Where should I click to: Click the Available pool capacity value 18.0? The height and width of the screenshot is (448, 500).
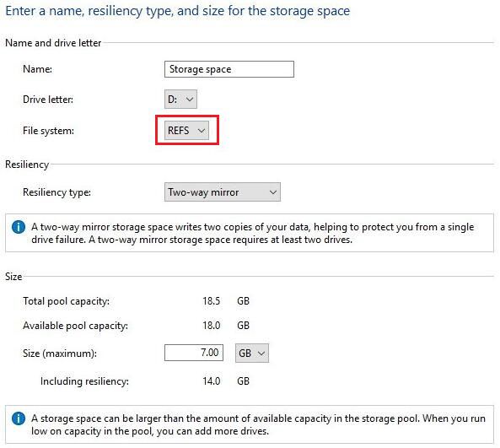(211, 326)
